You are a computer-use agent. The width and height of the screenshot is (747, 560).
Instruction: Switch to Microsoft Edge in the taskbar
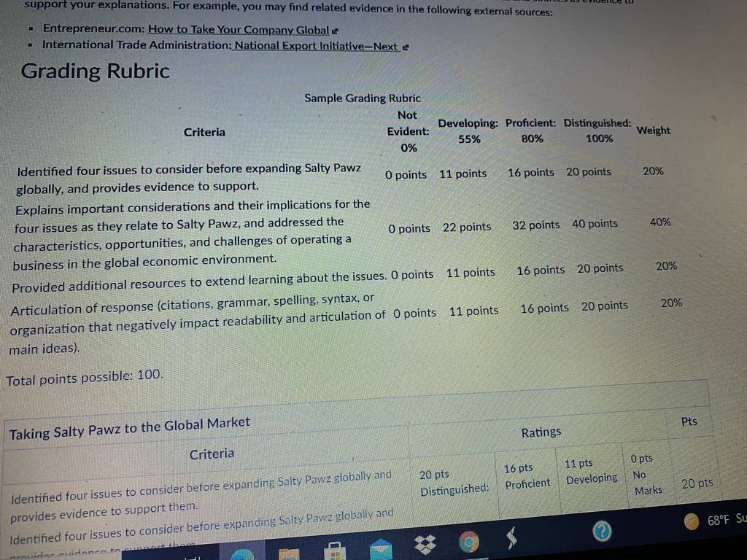pos(243,555)
